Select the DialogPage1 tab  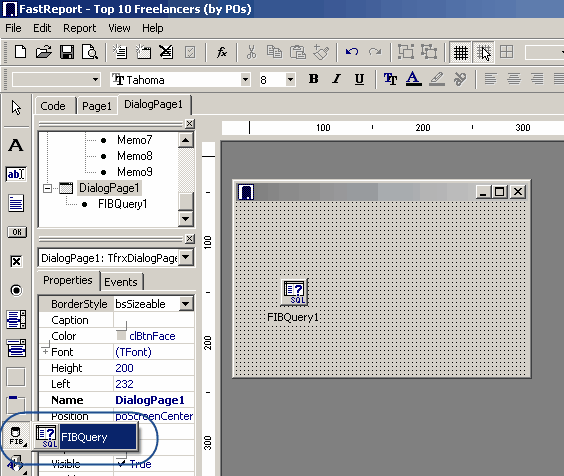tap(154, 104)
